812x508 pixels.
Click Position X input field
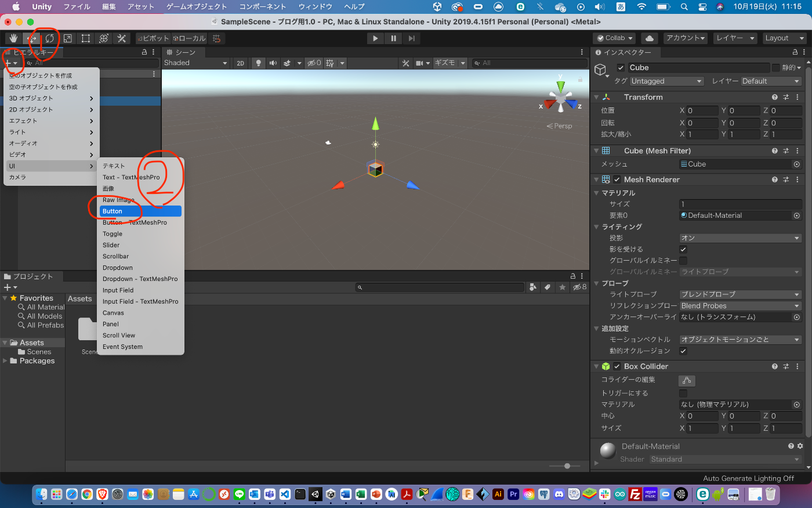(x=702, y=110)
